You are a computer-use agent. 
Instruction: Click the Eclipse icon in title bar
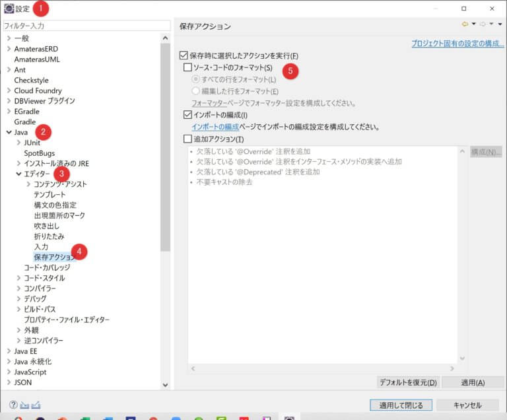[x=9, y=9]
